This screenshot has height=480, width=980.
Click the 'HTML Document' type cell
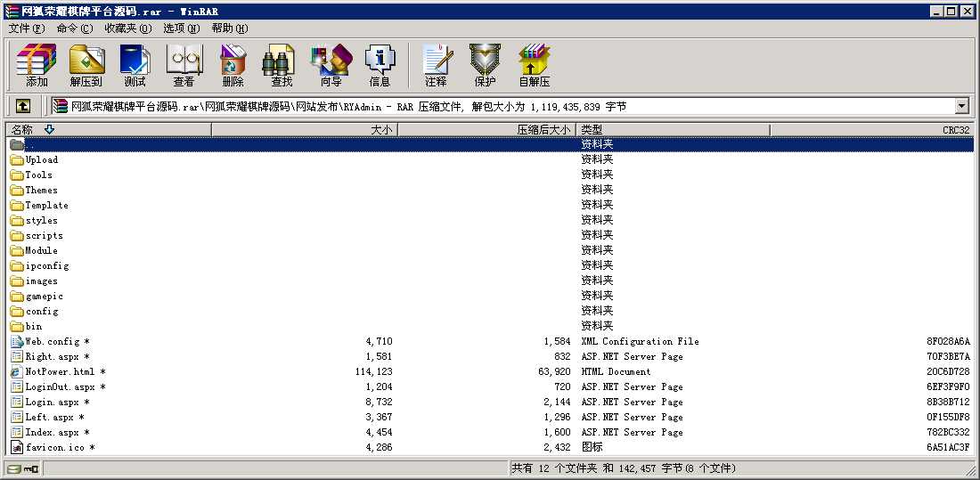coord(616,372)
